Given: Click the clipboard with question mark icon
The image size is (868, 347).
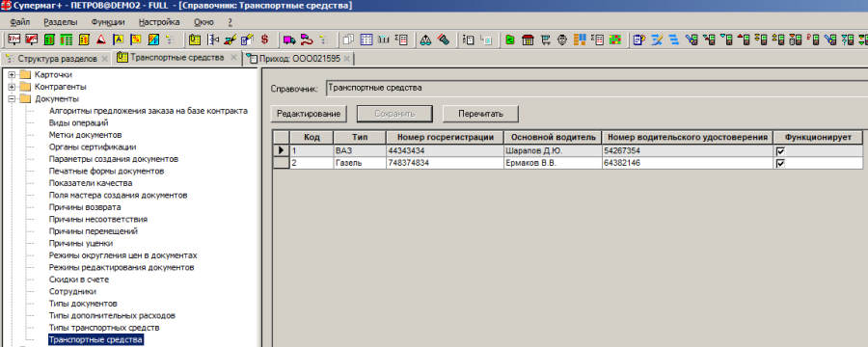Looking at the screenshot, I should point(639,40).
